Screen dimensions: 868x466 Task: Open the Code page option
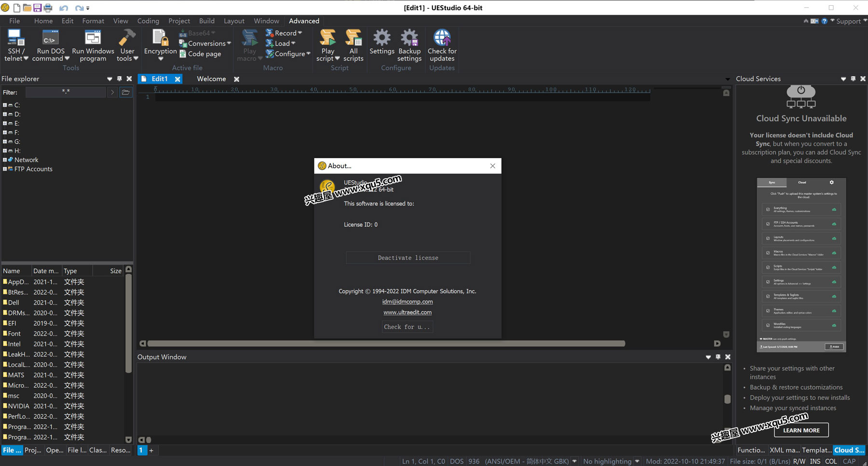(200, 54)
